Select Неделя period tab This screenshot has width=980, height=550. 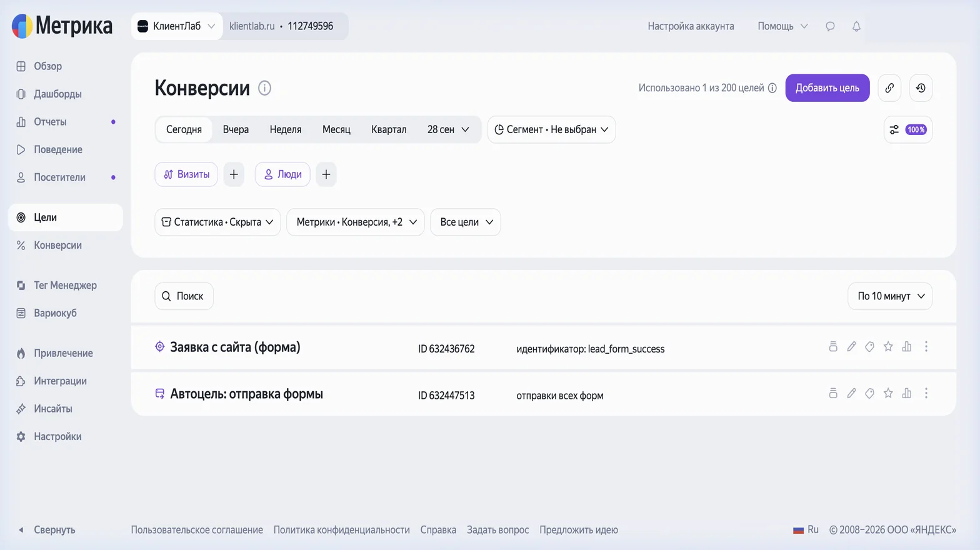[x=286, y=129]
